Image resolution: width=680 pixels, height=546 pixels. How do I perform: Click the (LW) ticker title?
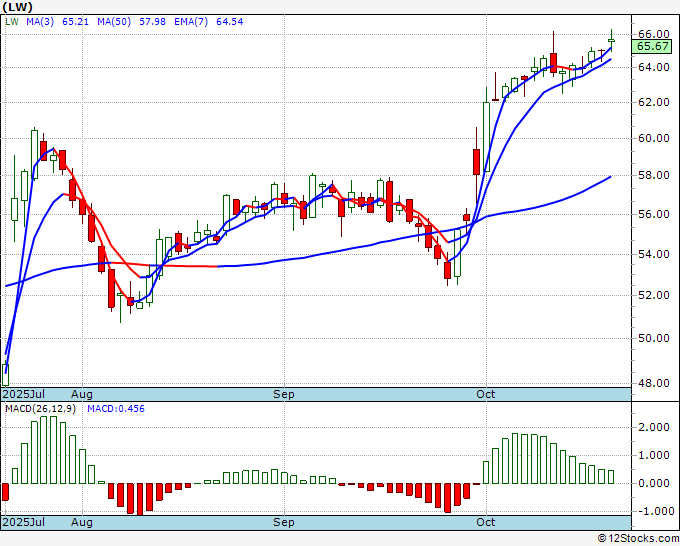click(x=17, y=7)
